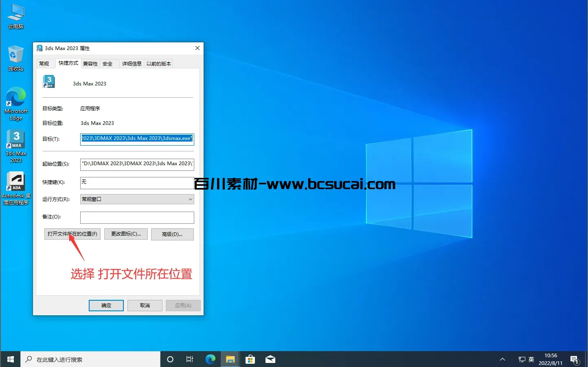Open the notification center icon

click(x=575, y=359)
